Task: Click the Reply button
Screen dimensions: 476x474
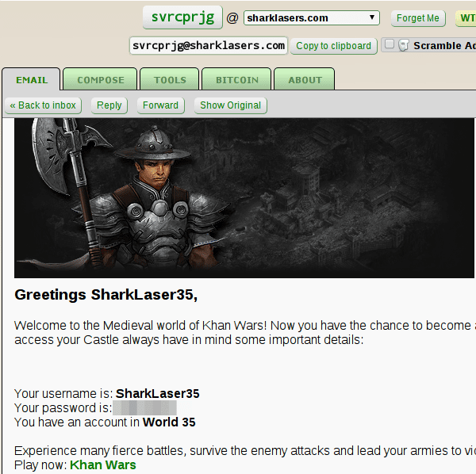Action: (x=109, y=105)
